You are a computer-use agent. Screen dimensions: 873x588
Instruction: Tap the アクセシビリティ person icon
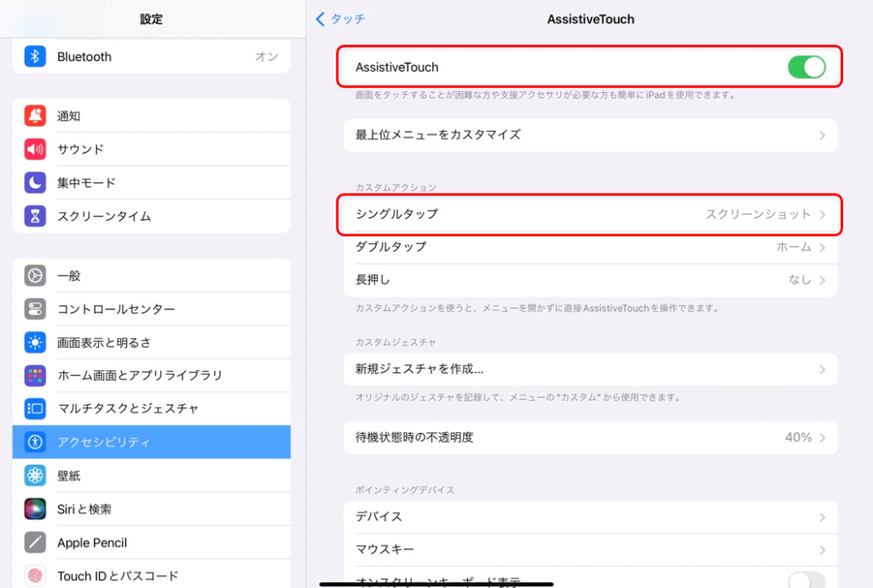pos(34,442)
